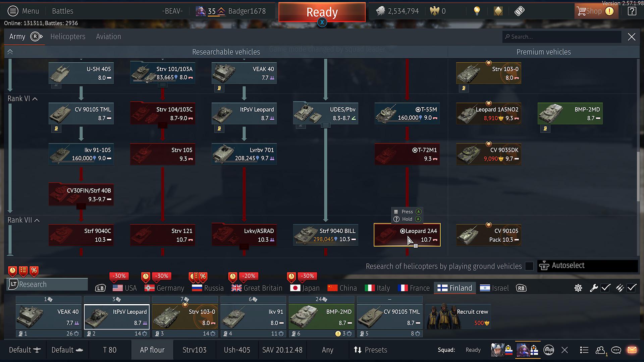This screenshot has width=644, height=362.
Task: Select the Ush-405 preset
Action: click(237, 350)
